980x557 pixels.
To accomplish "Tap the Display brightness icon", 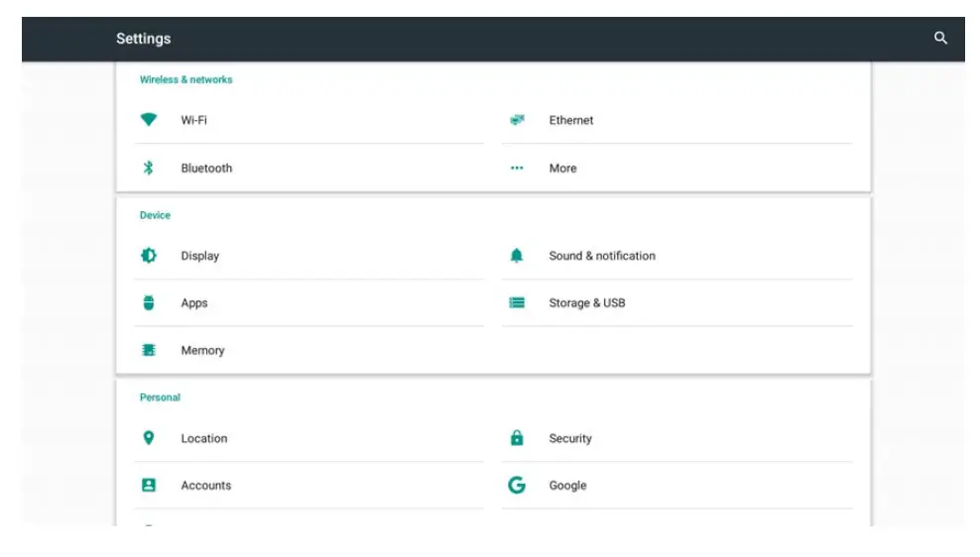I will [149, 256].
